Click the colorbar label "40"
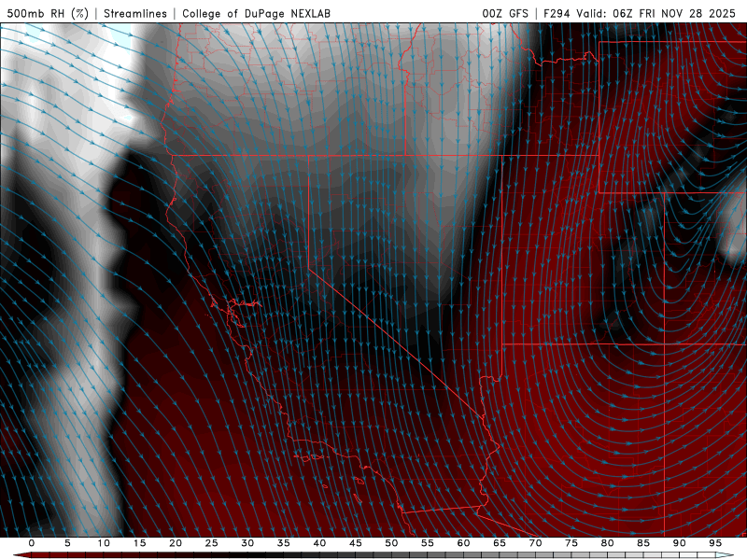The height and width of the screenshot is (560, 747). (x=319, y=543)
